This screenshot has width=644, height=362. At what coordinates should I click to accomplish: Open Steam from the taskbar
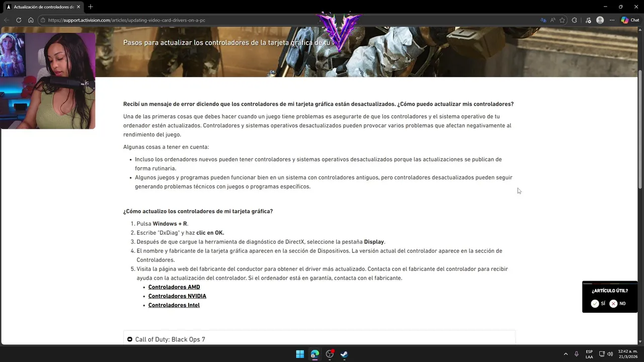tap(344, 354)
